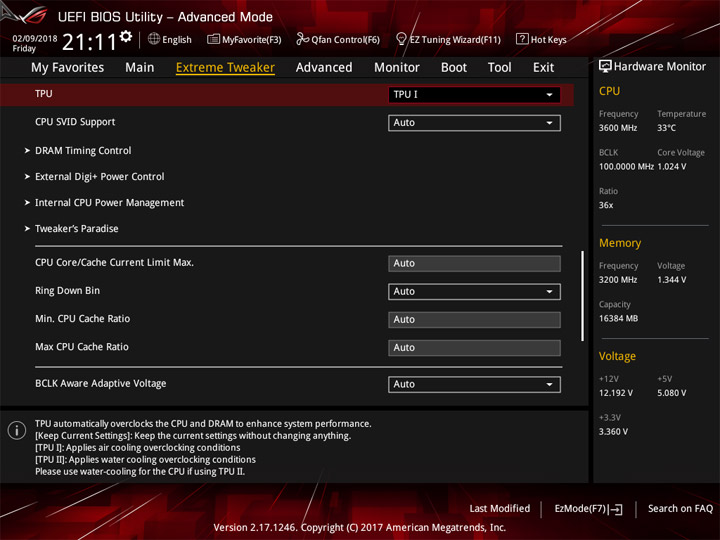This screenshot has width=720, height=540.
Task: Open the BCLK Aware Adaptive Voltage dropdown
Action: (474, 384)
